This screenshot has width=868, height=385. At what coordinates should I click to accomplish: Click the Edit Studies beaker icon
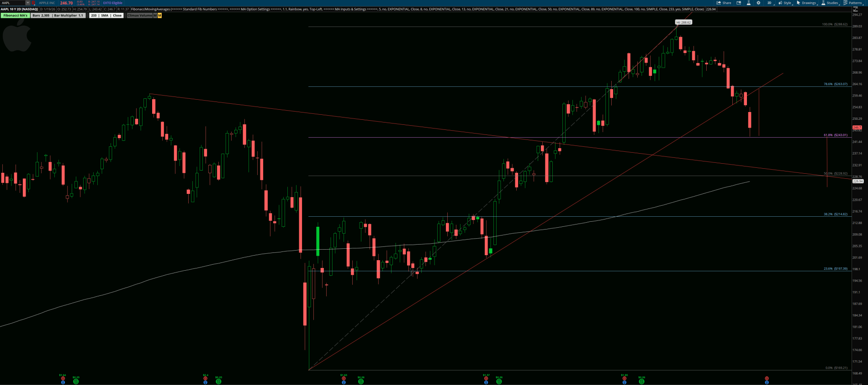point(748,3)
